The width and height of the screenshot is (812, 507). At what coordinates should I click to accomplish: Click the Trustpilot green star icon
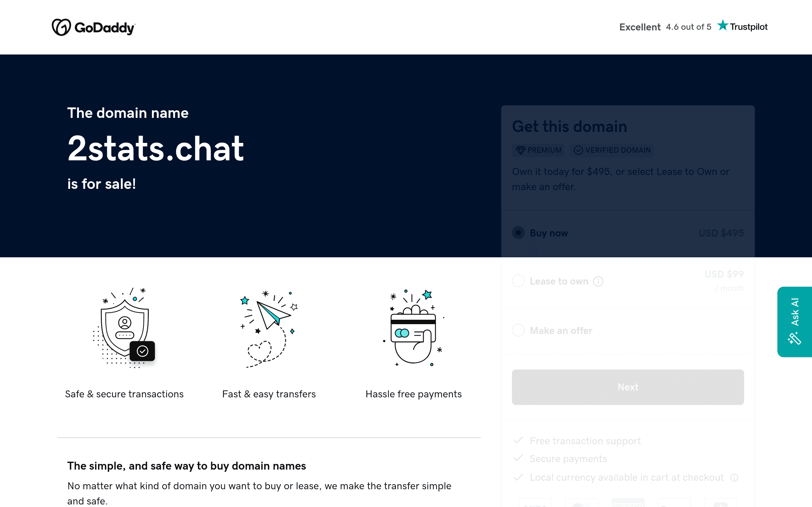coord(723,25)
